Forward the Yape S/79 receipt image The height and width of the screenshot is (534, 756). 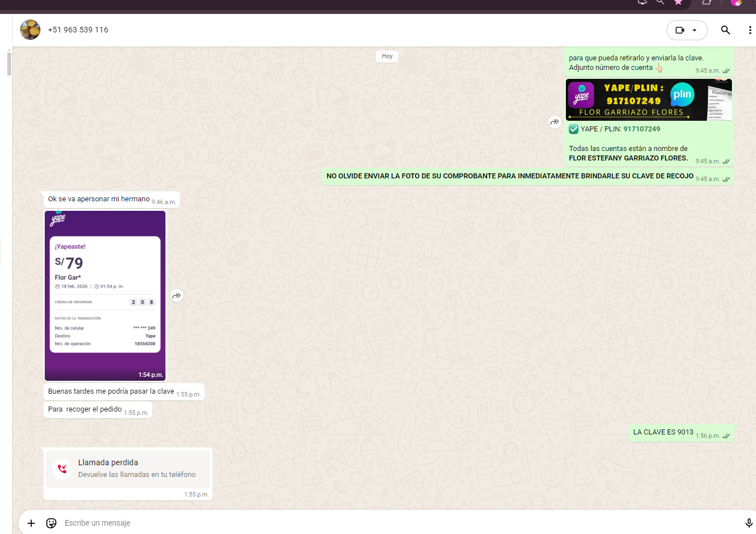pos(177,296)
